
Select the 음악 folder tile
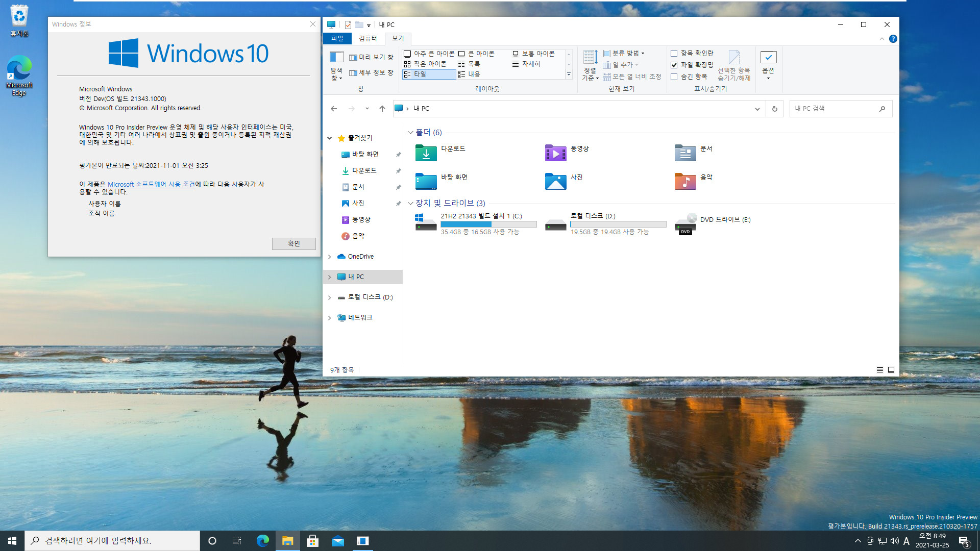tap(693, 181)
